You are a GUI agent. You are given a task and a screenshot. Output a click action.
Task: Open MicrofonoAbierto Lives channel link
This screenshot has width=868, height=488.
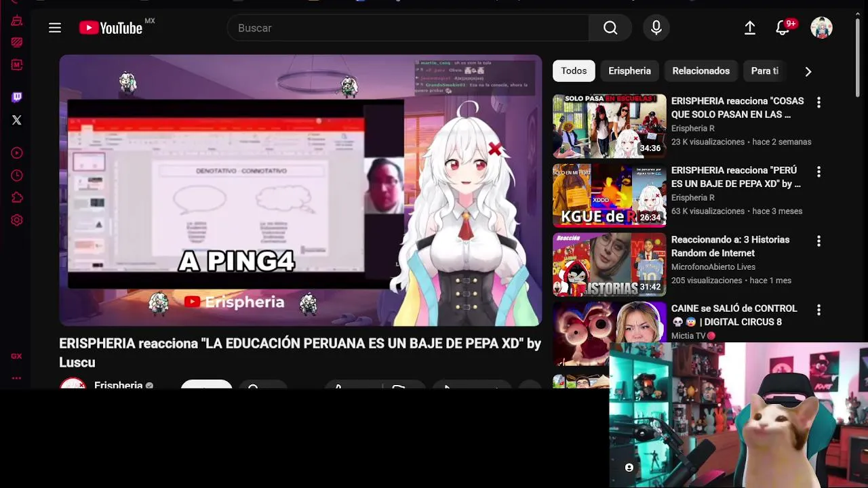click(x=713, y=266)
